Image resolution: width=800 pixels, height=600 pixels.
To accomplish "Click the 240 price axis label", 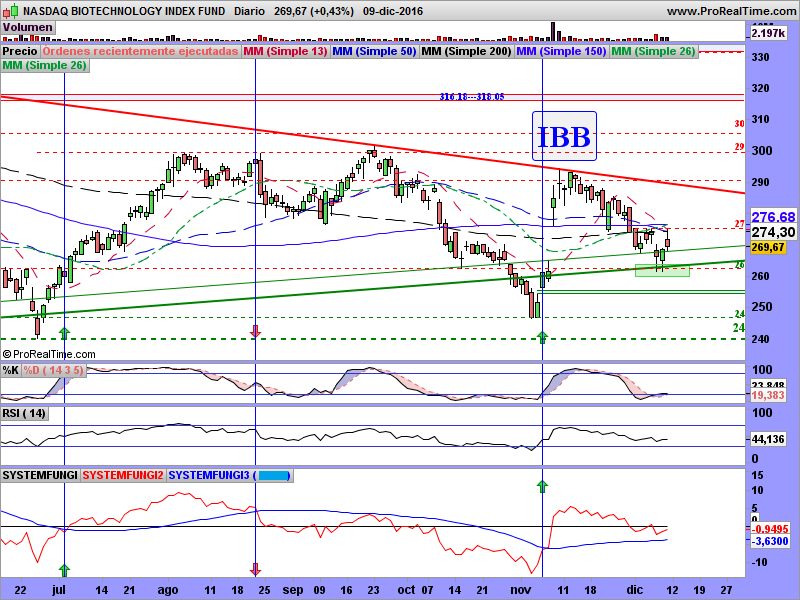I will tap(760, 339).
